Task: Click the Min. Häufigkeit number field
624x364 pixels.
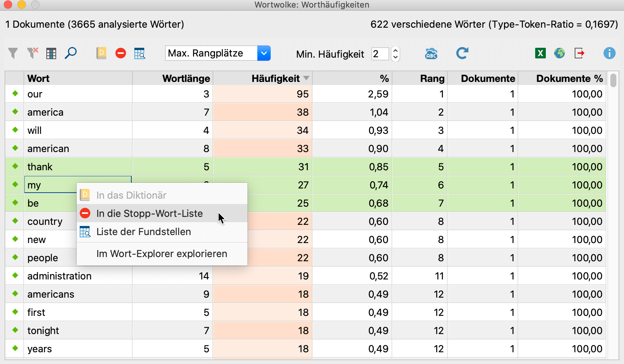Action: 380,54
